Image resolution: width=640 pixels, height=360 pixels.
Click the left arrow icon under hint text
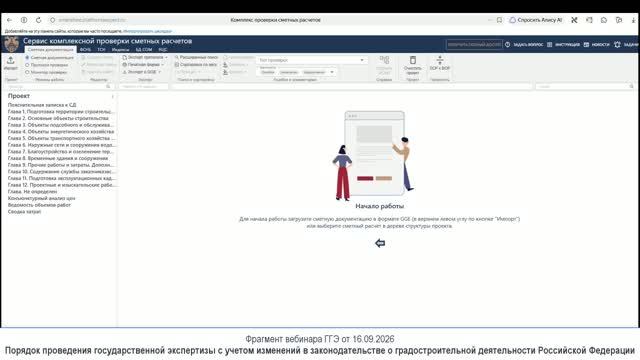380,243
